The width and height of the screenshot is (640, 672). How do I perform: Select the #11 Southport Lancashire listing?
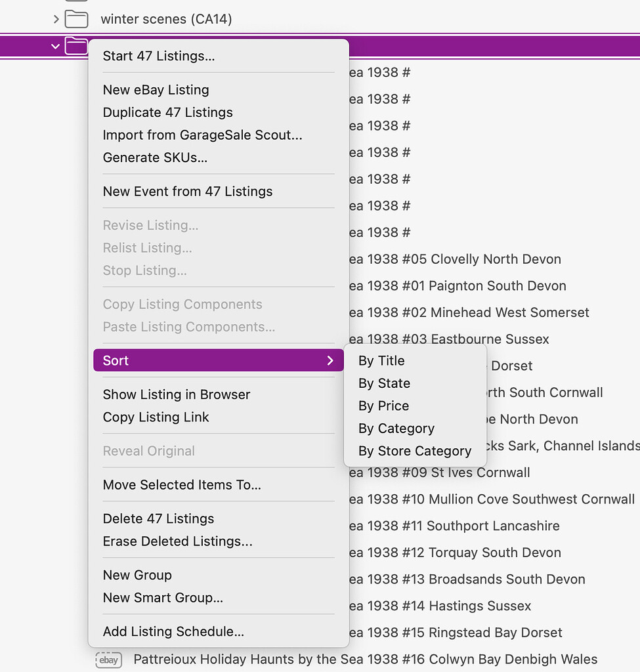(x=454, y=526)
